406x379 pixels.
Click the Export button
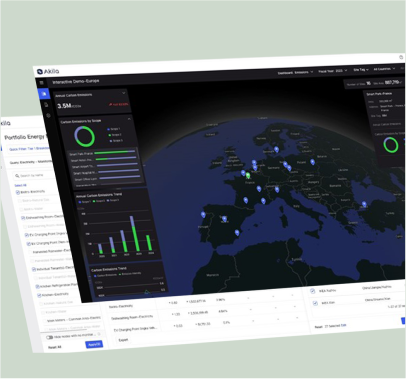[x=123, y=340]
